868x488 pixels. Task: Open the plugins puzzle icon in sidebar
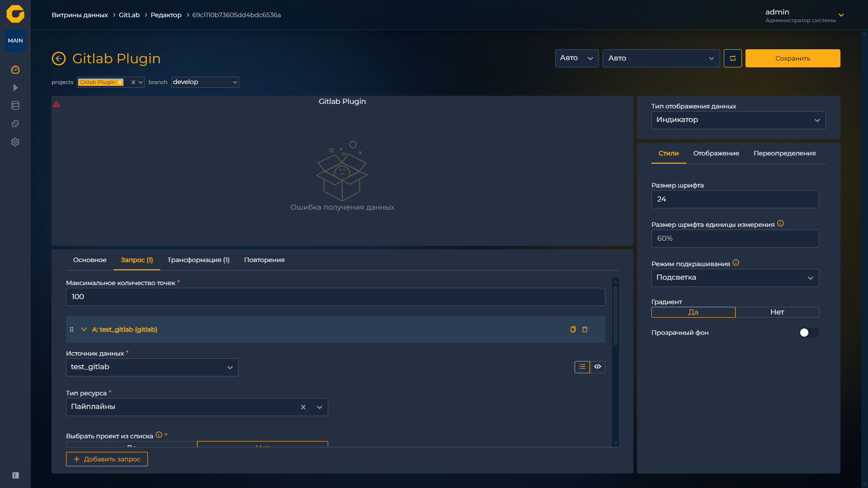tap(15, 124)
